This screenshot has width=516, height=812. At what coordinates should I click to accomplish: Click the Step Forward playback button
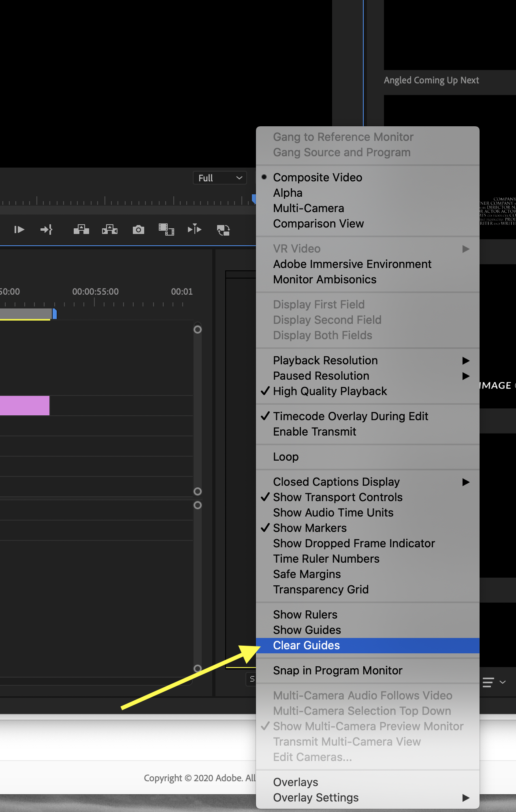[x=19, y=230]
